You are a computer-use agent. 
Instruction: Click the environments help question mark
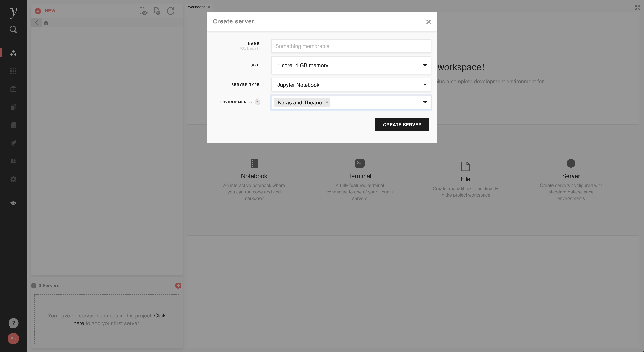[257, 102]
